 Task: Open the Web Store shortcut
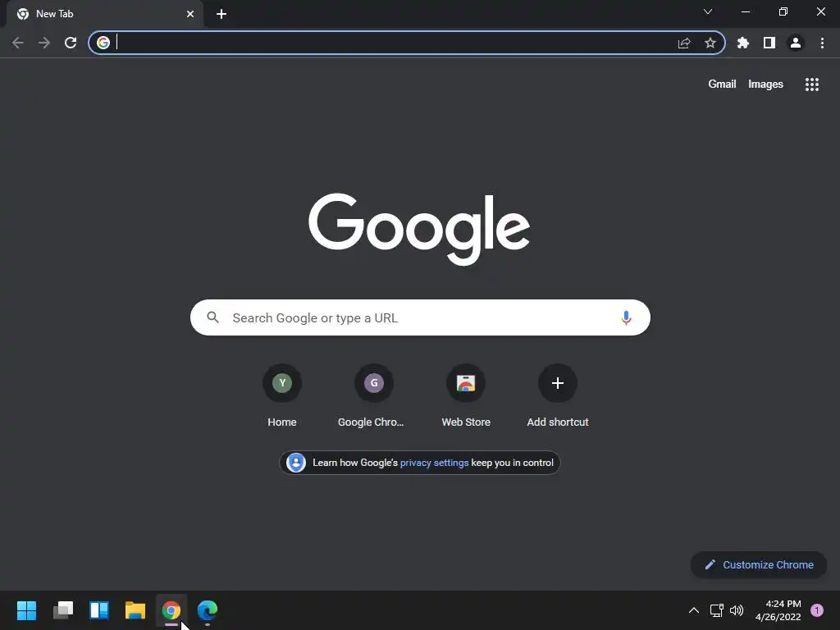466,396
